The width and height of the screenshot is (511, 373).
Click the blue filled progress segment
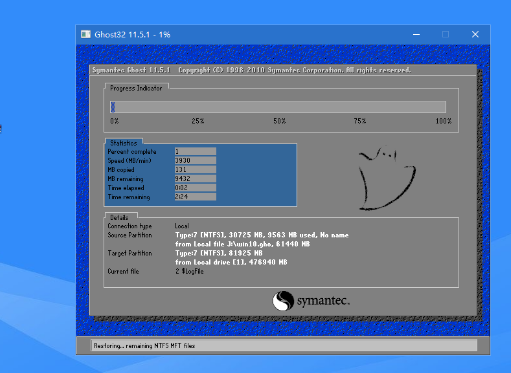point(113,107)
